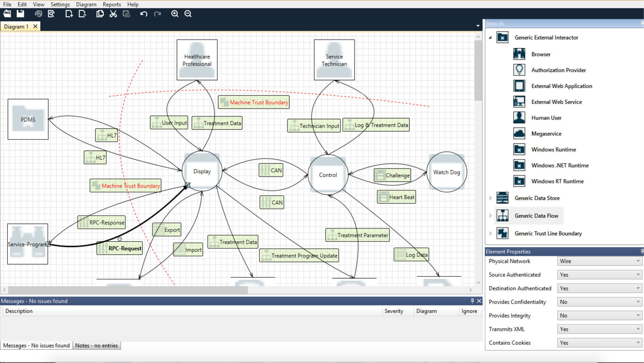Select the Watch Dog process node
Screen dimensions: 644x363
point(447,172)
